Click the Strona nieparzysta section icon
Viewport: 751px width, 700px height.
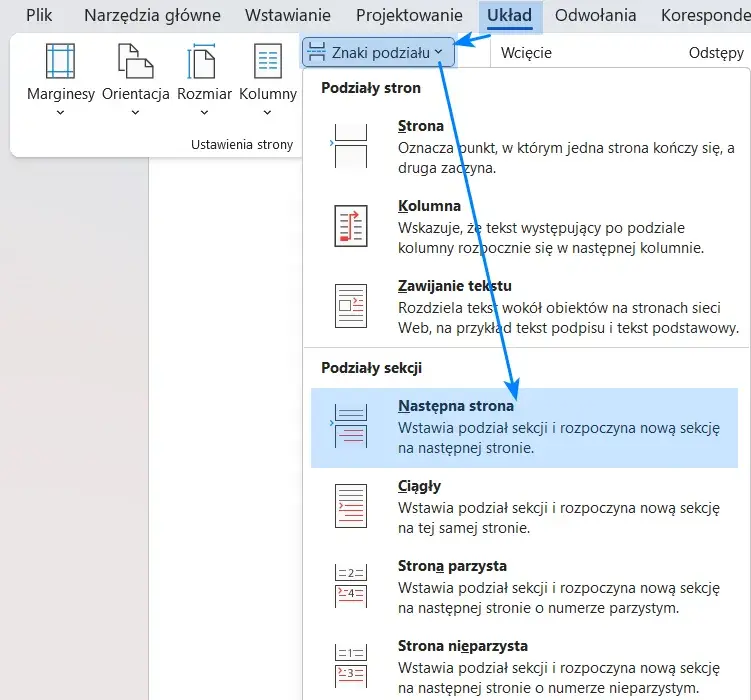(351, 666)
